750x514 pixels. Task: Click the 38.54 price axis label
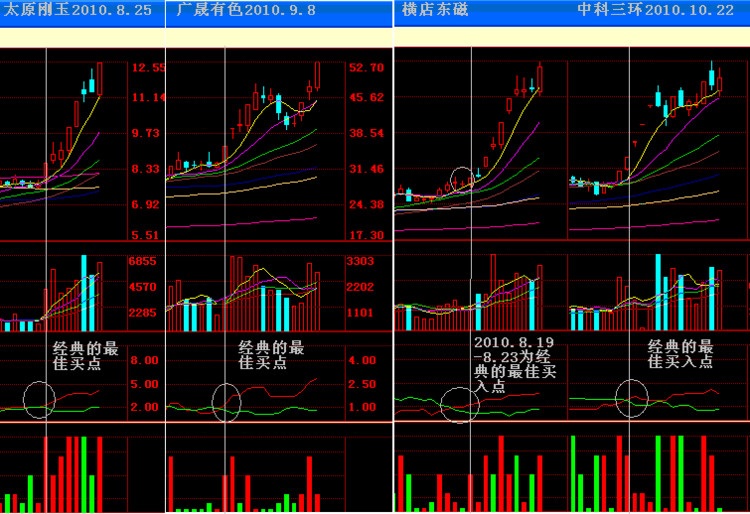tap(366, 133)
